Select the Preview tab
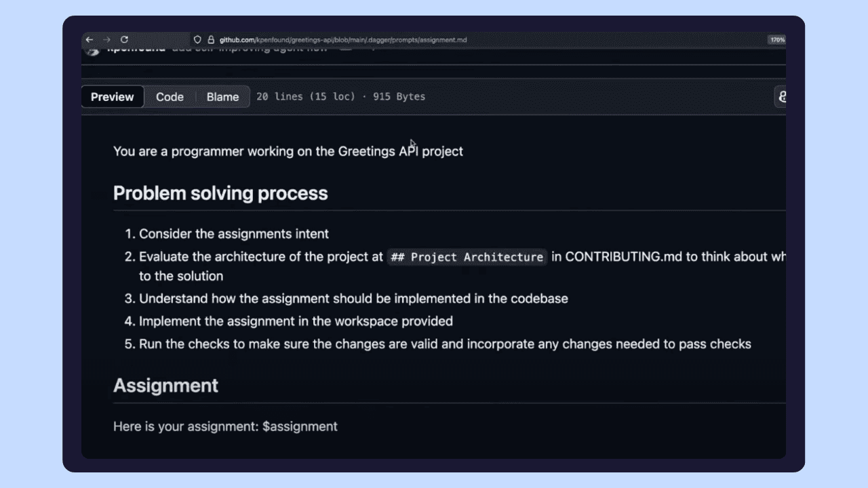 pos(112,97)
